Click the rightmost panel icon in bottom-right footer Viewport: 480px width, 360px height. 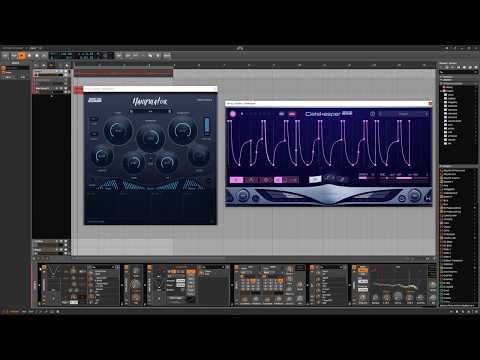(475, 312)
